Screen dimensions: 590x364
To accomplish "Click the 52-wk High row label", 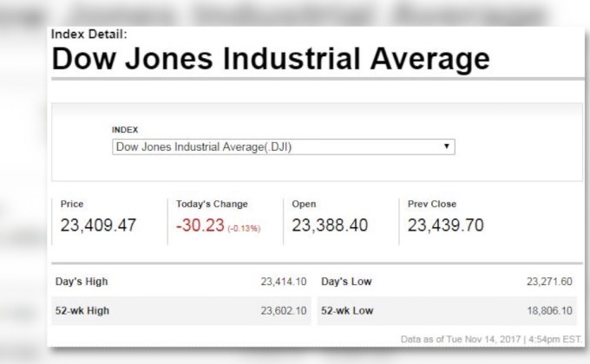I will 84,309.
